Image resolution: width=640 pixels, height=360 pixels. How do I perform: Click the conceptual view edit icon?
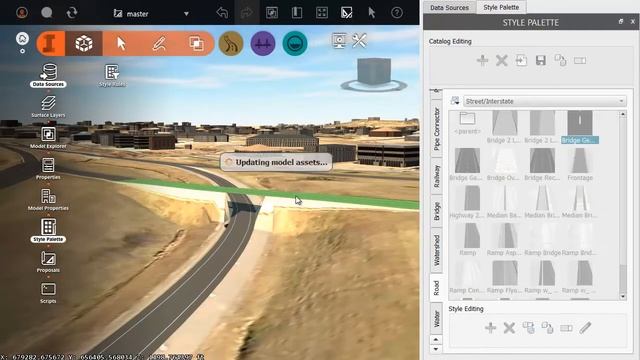[x=347, y=13]
